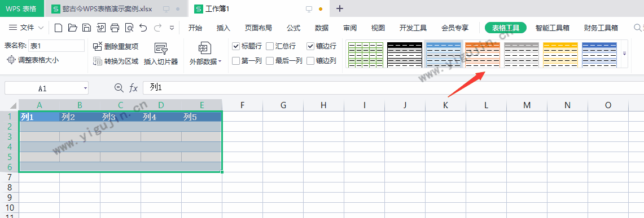Enable the 汇总行 checkbox

[x=270, y=46]
